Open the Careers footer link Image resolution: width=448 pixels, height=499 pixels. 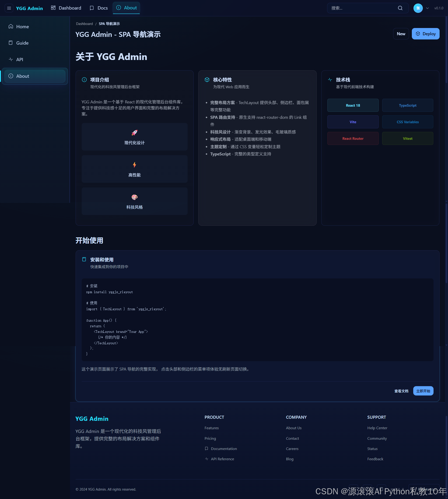pyautogui.click(x=292, y=449)
